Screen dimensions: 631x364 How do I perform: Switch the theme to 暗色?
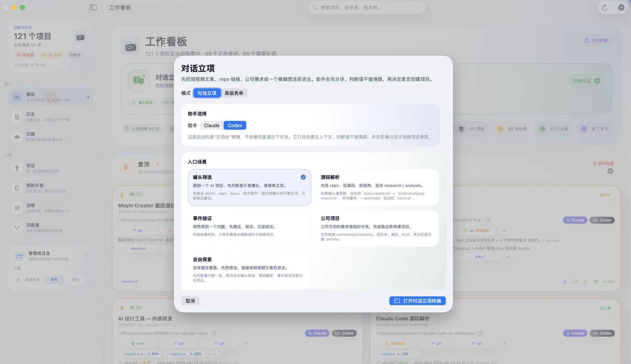click(x=76, y=280)
